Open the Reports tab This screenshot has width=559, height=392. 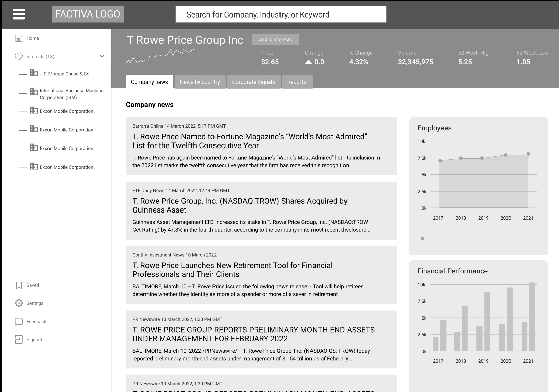(297, 82)
